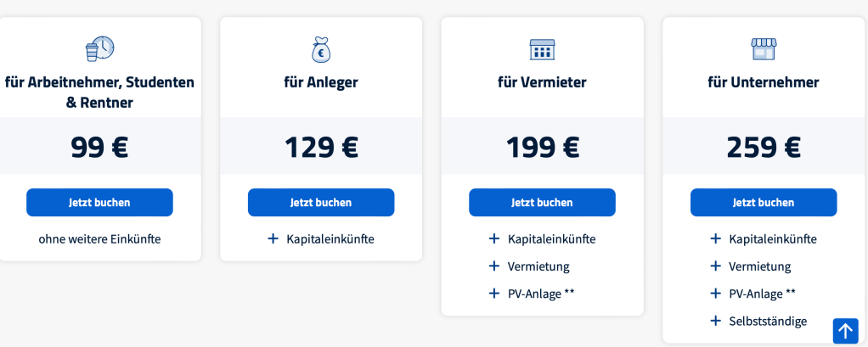Click the apartment building icon for Vermieter

(542, 49)
